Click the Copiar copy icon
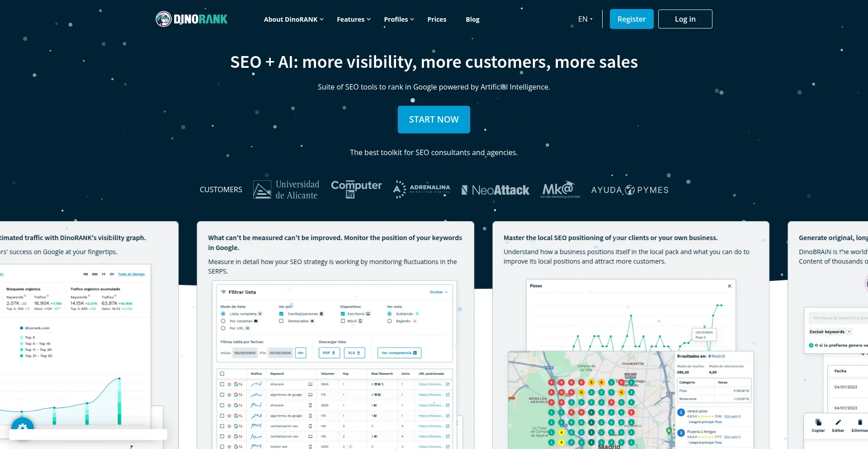 (x=818, y=423)
